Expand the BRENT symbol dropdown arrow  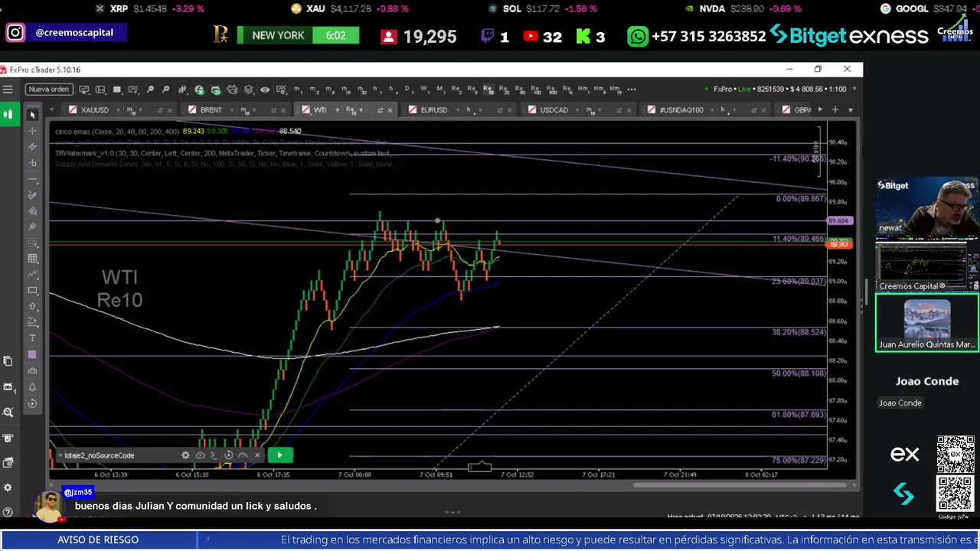[230, 110]
